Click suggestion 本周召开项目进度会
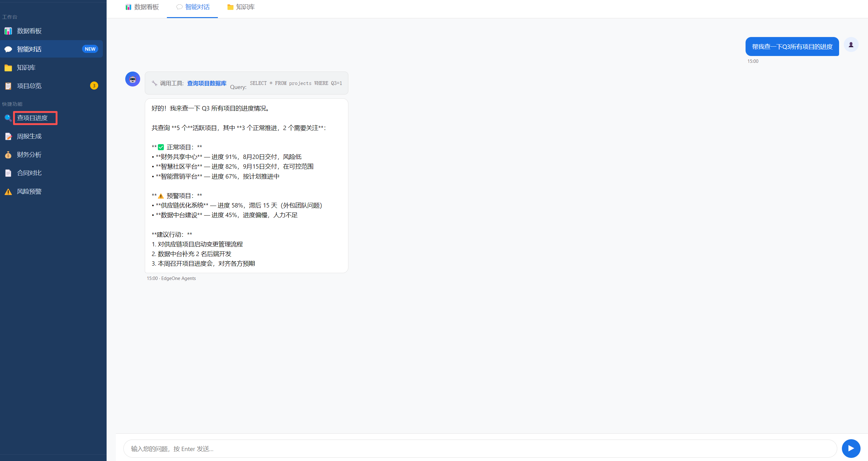The height and width of the screenshot is (461, 868). pos(203,264)
